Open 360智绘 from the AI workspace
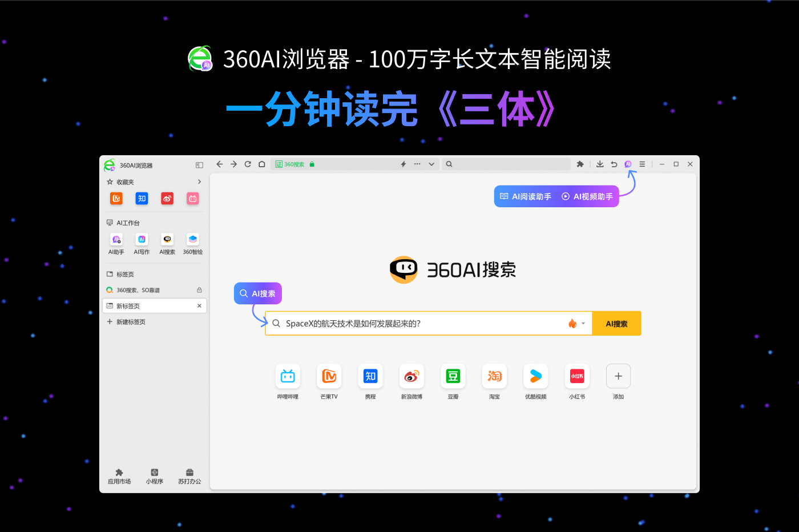 tap(192, 239)
